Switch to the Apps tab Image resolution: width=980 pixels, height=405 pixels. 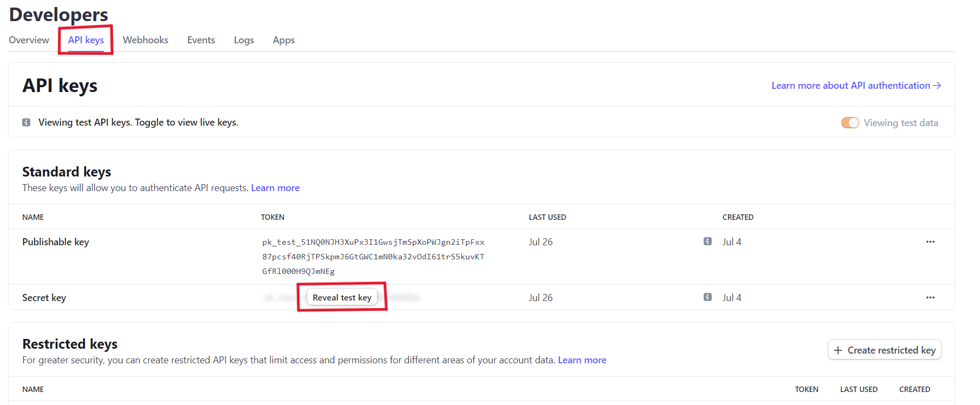(283, 40)
